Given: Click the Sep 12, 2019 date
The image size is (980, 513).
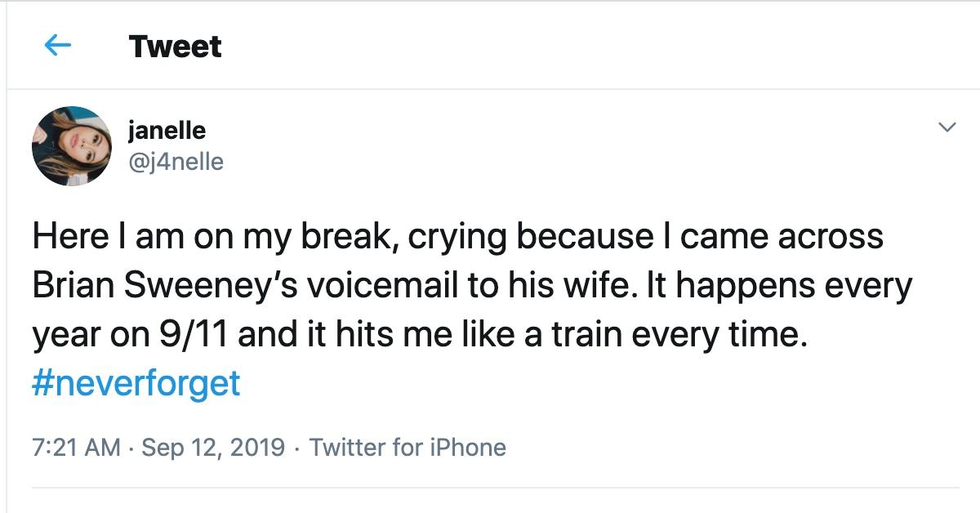Looking at the screenshot, I should (x=213, y=448).
